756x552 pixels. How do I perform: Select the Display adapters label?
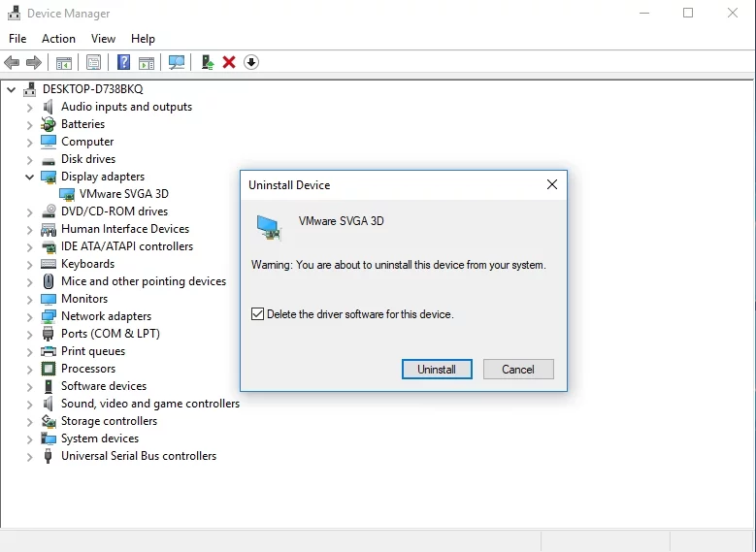103,177
